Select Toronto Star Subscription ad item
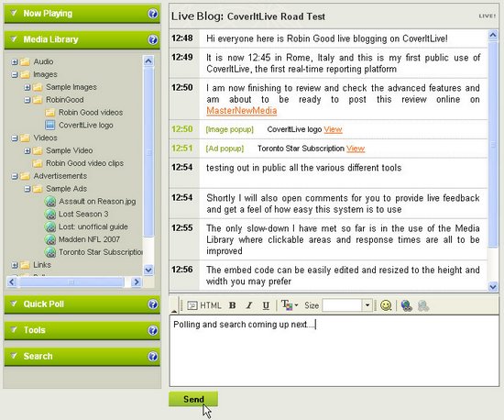The height and width of the screenshot is (420, 504). tap(93, 252)
